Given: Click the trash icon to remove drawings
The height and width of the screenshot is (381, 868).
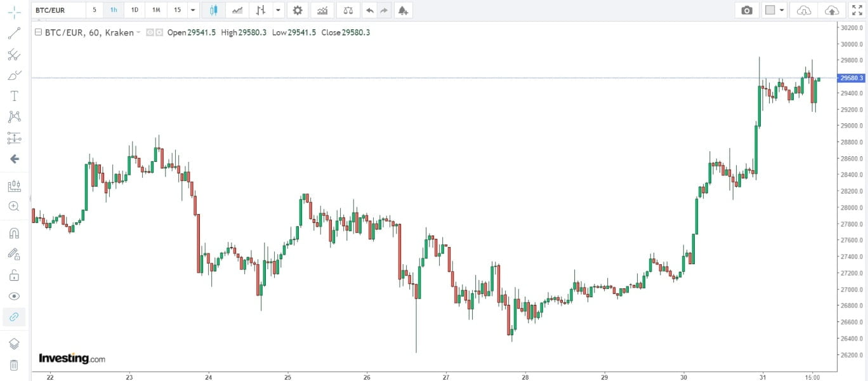Looking at the screenshot, I should tap(14, 365).
